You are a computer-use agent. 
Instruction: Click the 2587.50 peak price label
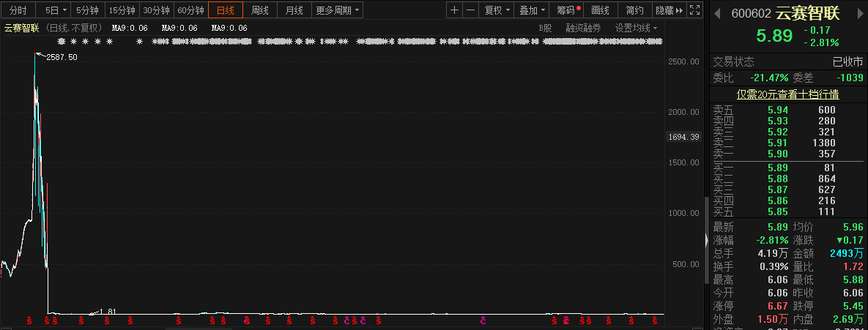point(62,57)
